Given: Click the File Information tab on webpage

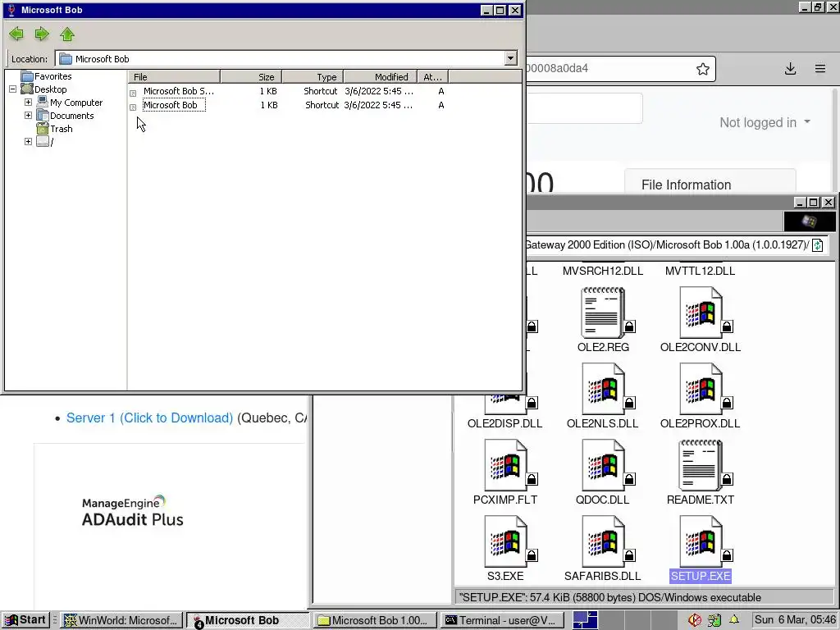Looking at the screenshot, I should (687, 185).
